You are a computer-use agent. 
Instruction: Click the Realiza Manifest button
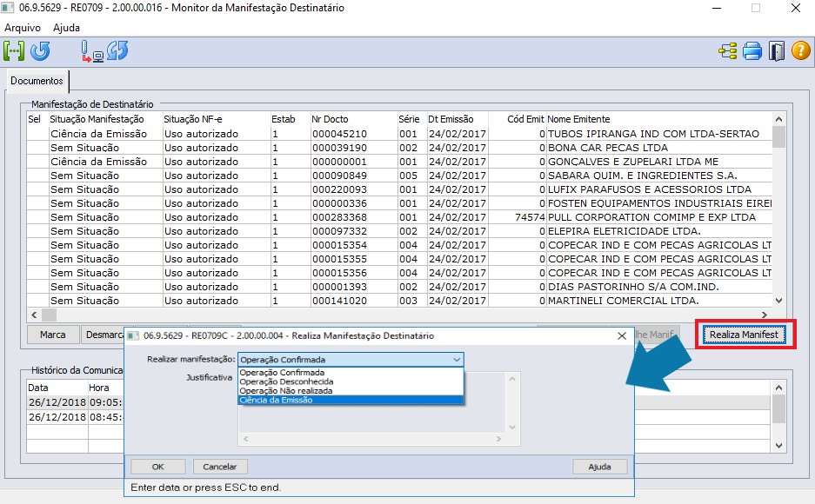[744, 335]
